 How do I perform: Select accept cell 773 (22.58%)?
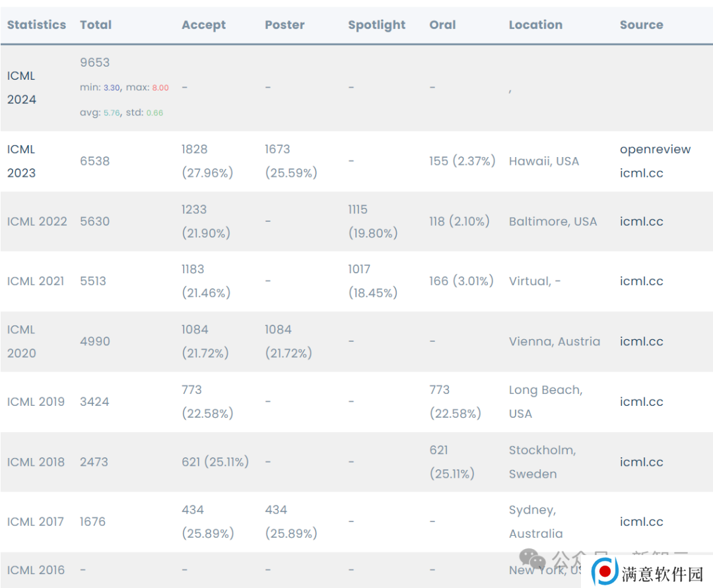coord(207,402)
